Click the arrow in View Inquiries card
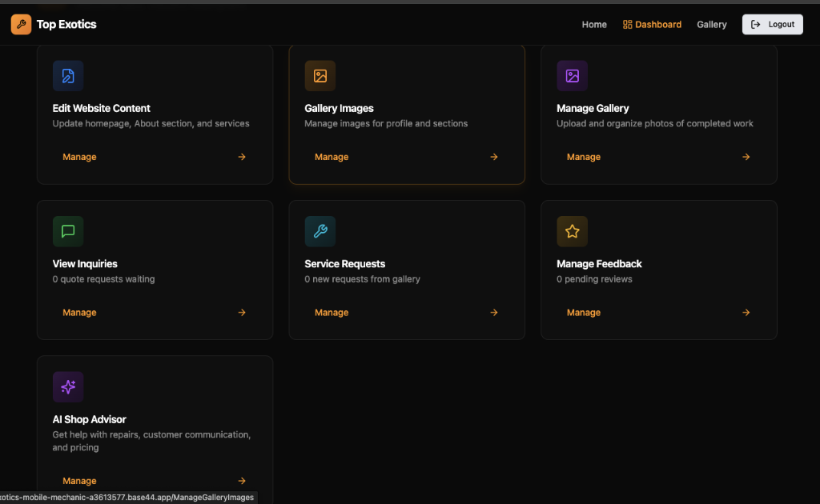The height and width of the screenshot is (504, 820). tap(242, 312)
